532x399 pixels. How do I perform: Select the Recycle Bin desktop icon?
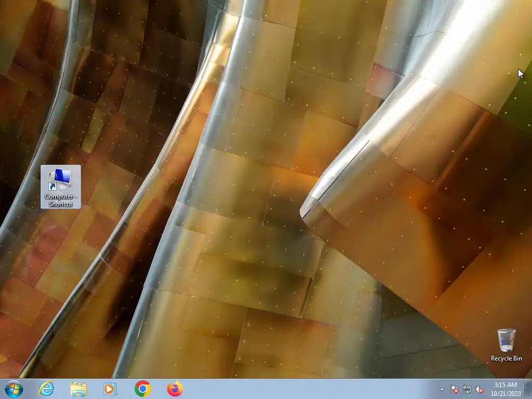506,345
